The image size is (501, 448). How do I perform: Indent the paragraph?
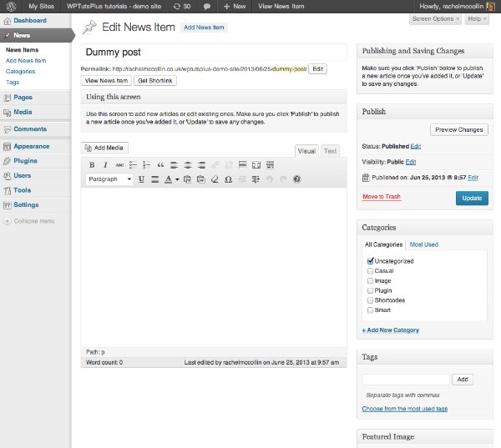click(256, 179)
